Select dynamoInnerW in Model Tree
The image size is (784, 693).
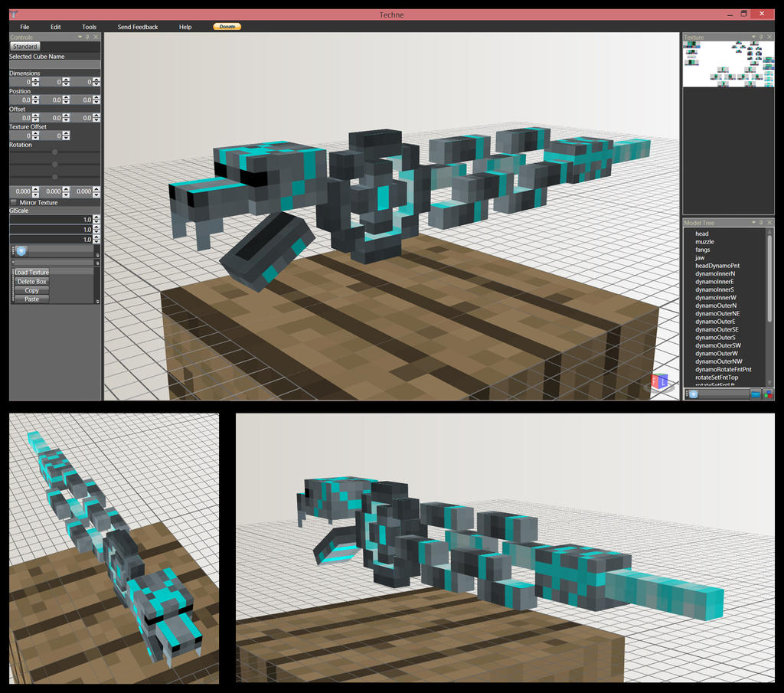tap(716, 298)
